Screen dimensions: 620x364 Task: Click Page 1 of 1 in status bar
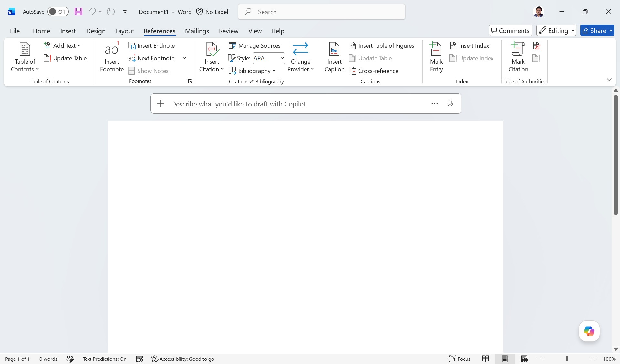tap(17, 359)
